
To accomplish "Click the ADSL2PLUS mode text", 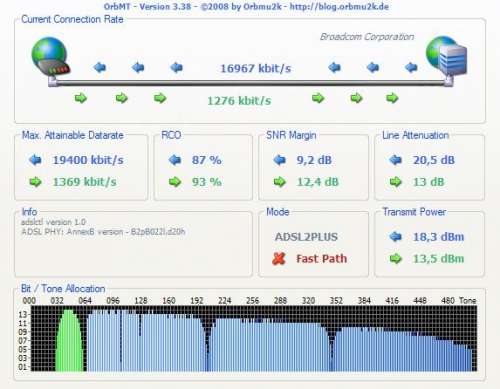I will click(306, 237).
